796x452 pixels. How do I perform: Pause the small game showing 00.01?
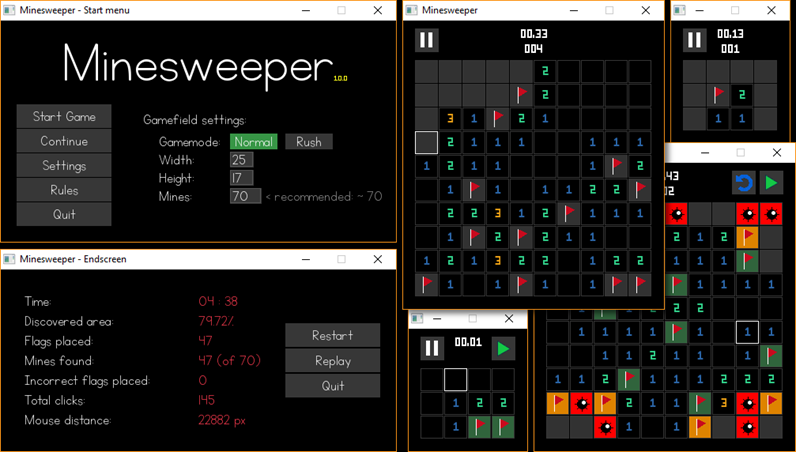tap(432, 348)
